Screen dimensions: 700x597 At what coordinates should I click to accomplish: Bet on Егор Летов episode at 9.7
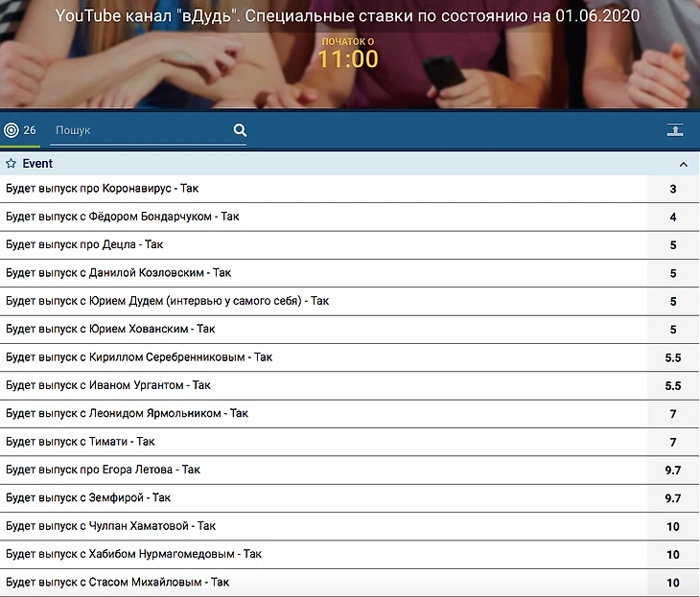[673, 471]
